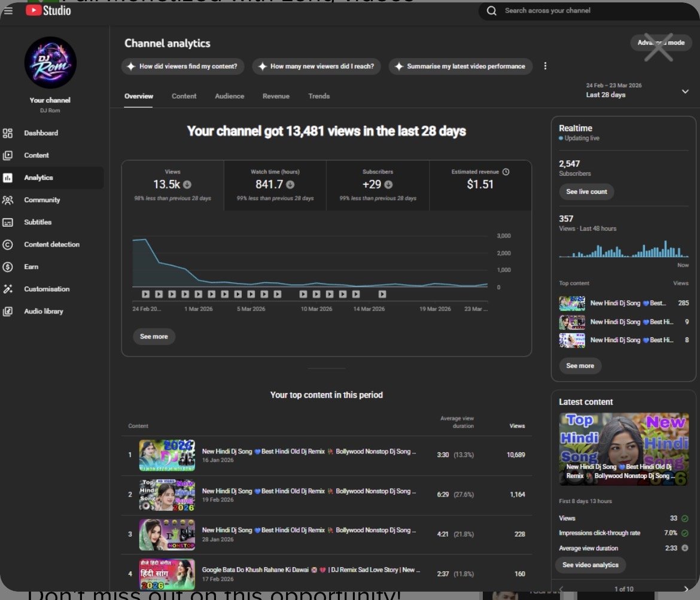
Task: Select the Views metric card
Action: [x=173, y=185]
